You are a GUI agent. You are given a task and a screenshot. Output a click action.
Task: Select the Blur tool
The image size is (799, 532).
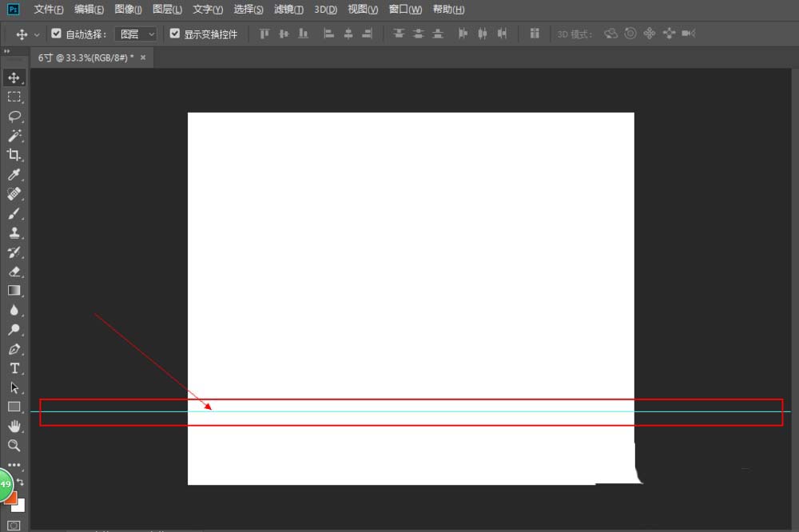point(14,310)
